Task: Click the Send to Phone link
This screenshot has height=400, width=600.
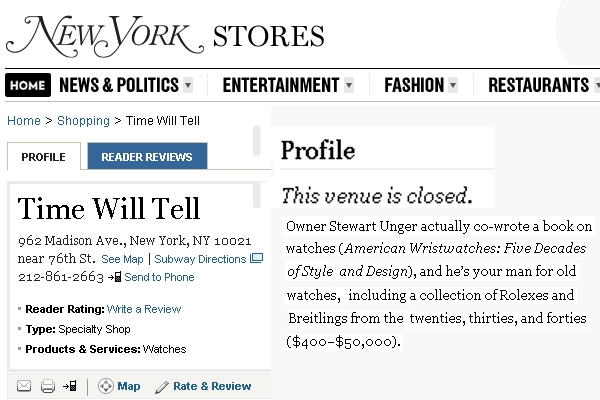Action: coord(159,277)
